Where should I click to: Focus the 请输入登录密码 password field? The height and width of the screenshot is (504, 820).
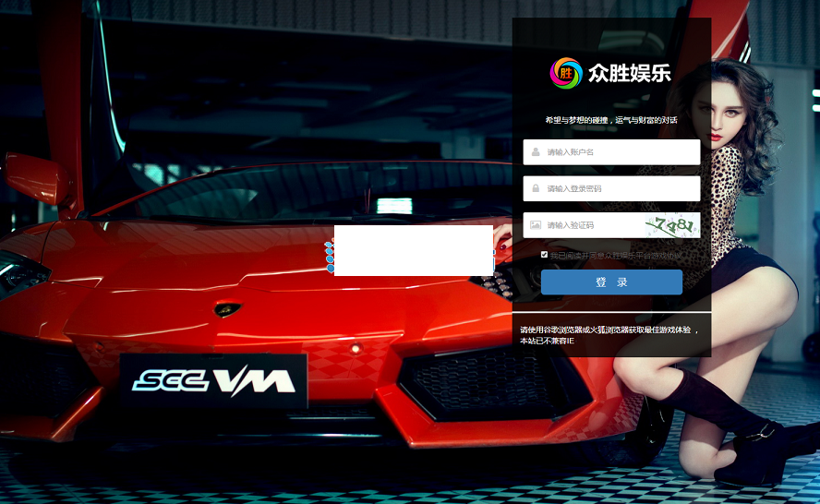pyautogui.click(x=619, y=188)
